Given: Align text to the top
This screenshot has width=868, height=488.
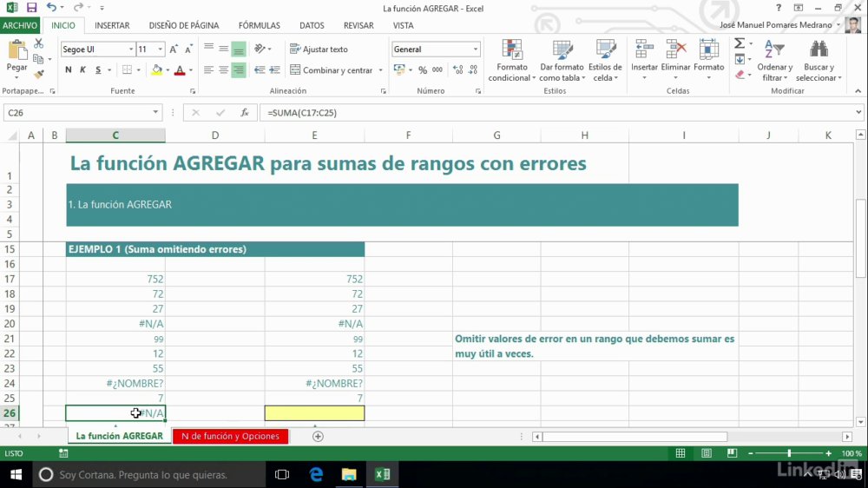Looking at the screenshot, I should [208, 48].
